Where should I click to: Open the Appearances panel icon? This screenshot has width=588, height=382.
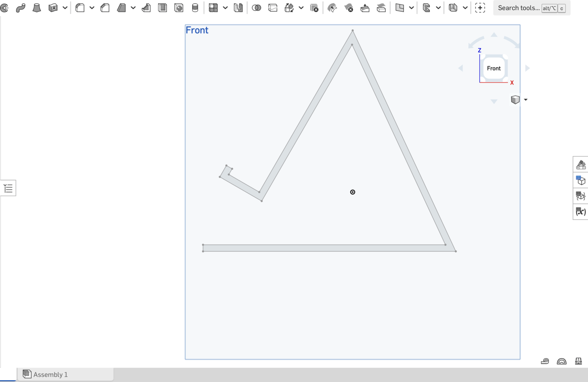point(581,165)
